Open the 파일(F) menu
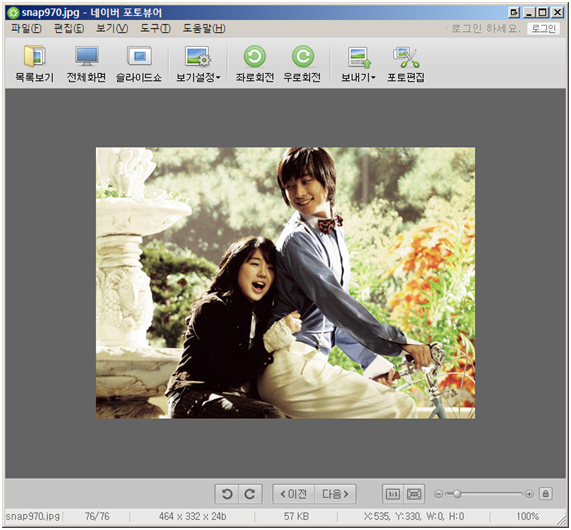This screenshot has height=530, width=571. point(26,28)
